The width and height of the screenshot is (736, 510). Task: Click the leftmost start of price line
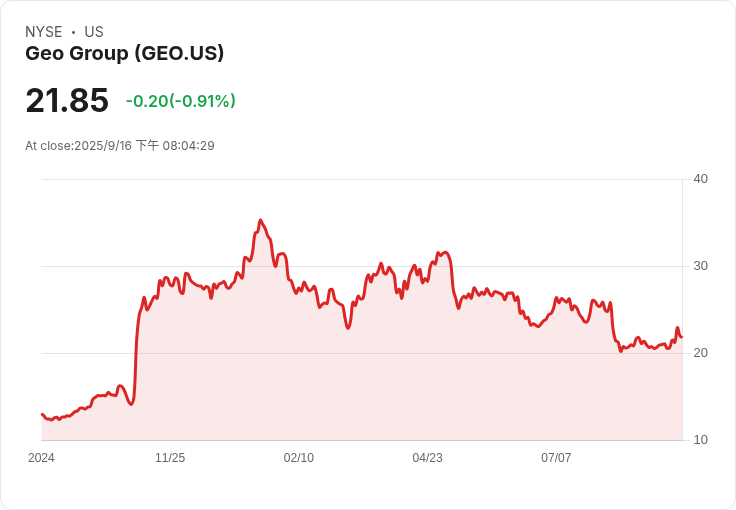[42, 414]
